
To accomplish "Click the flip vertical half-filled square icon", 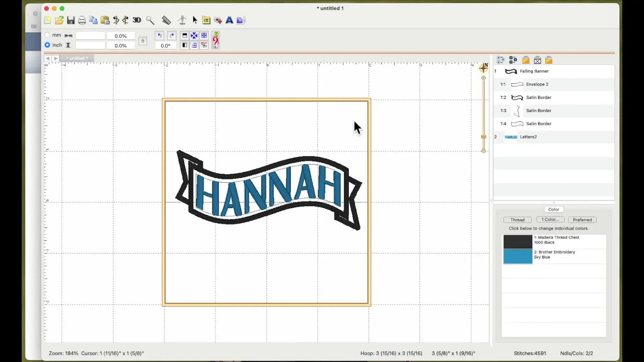I will (185, 35).
